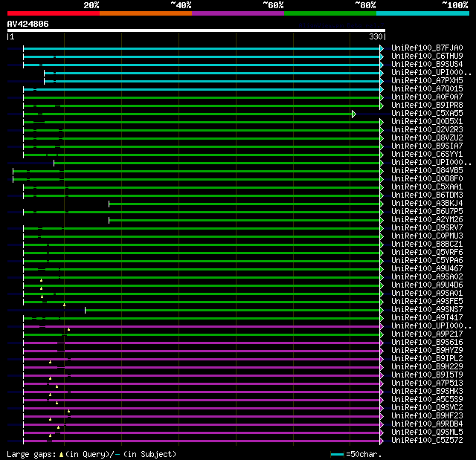The height and width of the screenshot is (460, 476).
Task: Click the arrowhead ending the C5Z572 alignment
Action: click(x=382, y=441)
